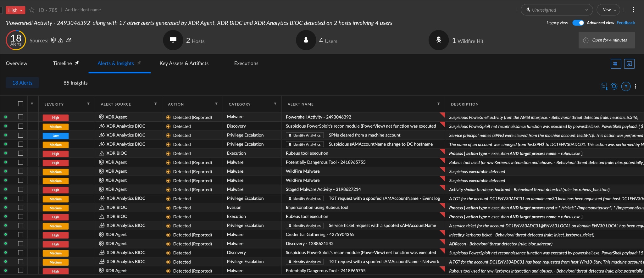The height and width of the screenshot is (278, 644).
Task: Pin the Alerts & Insights tab
Action: tap(139, 63)
